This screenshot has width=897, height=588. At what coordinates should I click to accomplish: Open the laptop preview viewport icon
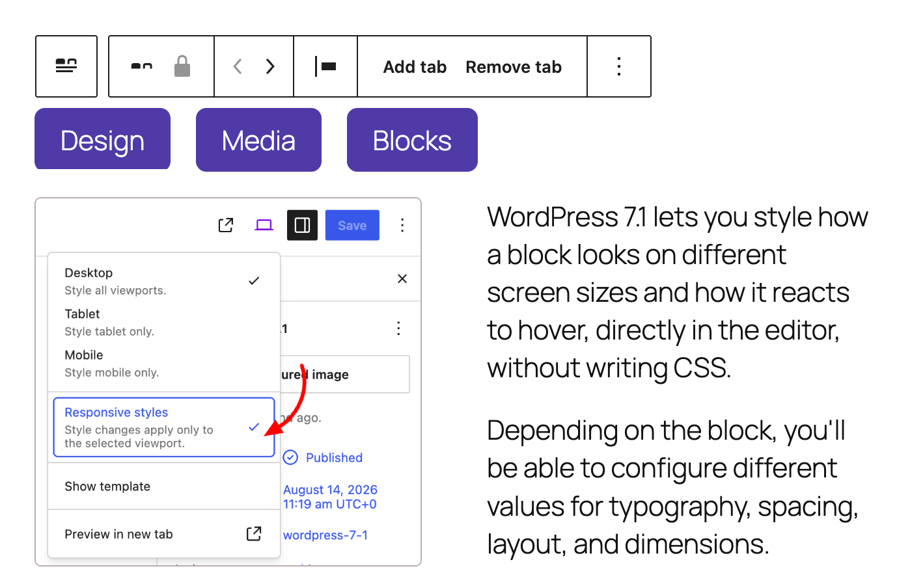coord(264,225)
